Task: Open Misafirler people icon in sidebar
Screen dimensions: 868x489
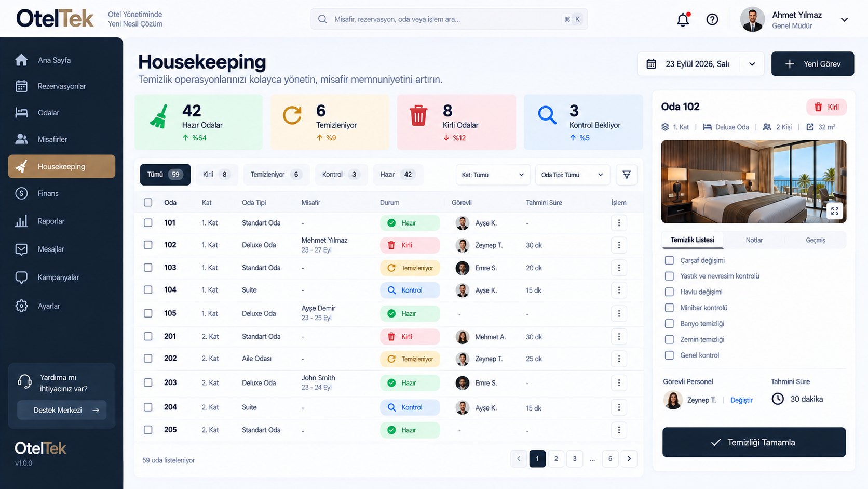Action: pyautogui.click(x=21, y=139)
